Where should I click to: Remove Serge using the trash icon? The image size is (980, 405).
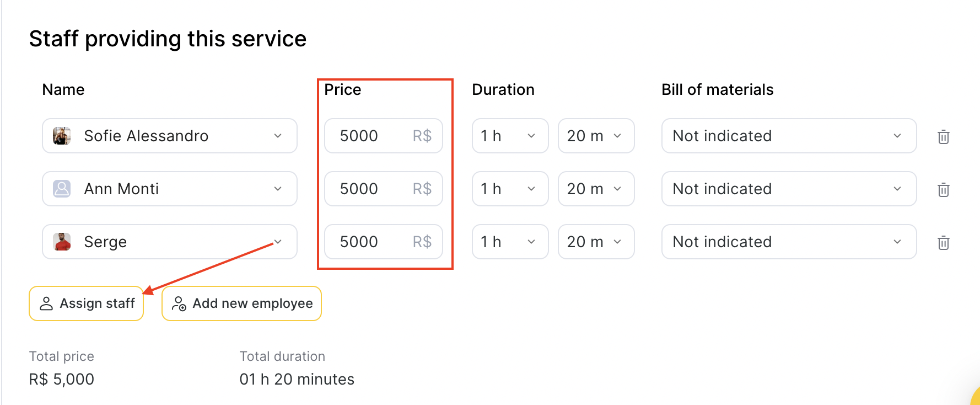point(943,242)
